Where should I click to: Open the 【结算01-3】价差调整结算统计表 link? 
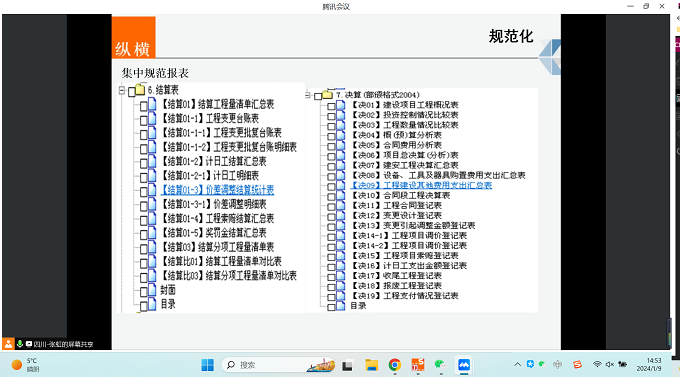click(218, 190)
